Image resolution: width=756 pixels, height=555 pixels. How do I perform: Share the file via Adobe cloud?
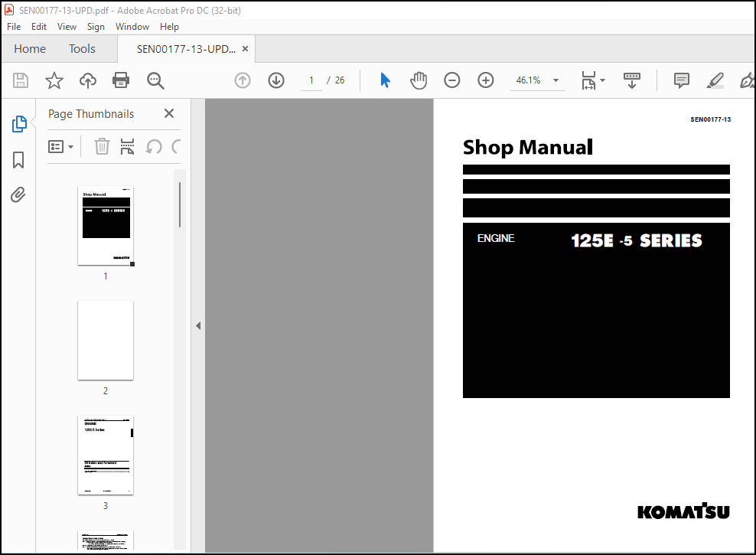(x=87, y=80)
